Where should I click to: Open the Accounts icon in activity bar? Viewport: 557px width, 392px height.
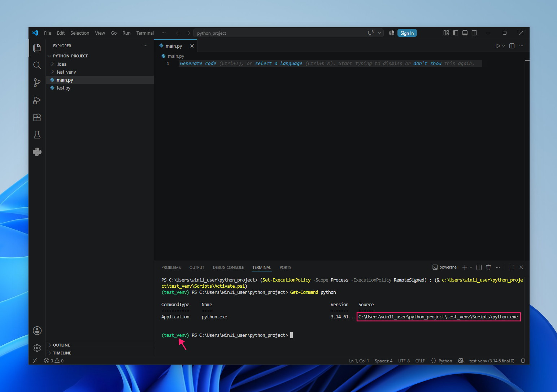point(37,331)
